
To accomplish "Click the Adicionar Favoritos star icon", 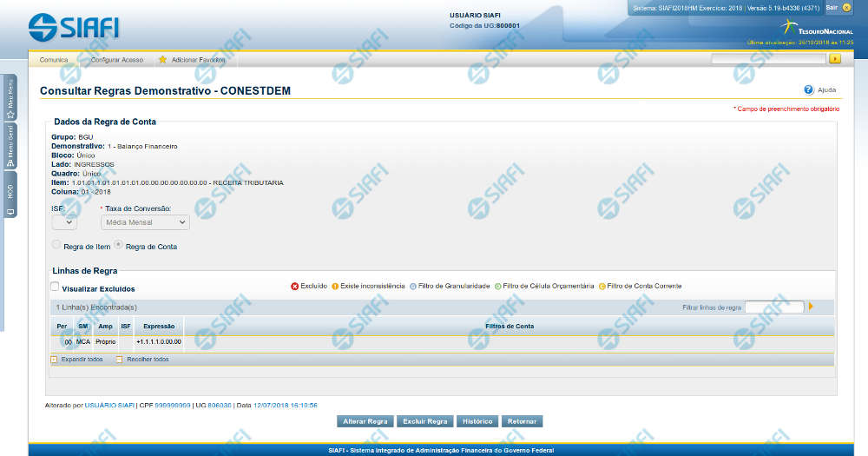I will (162, 60).
